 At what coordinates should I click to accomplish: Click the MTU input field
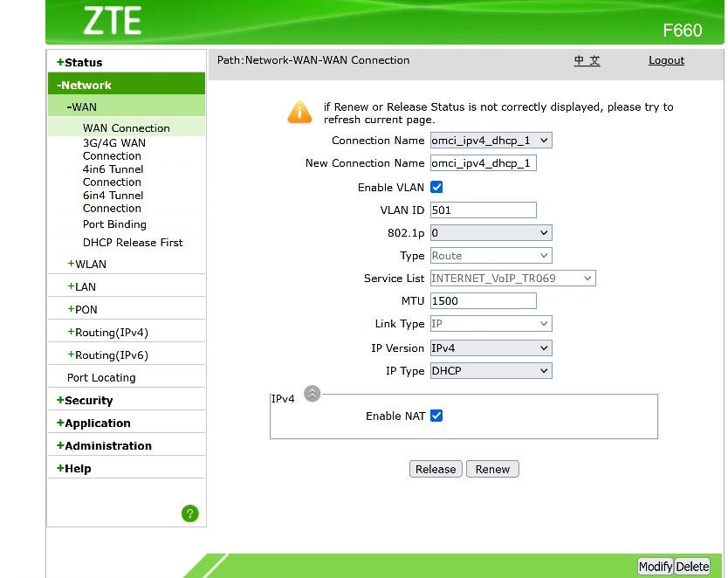click(484, 301)
